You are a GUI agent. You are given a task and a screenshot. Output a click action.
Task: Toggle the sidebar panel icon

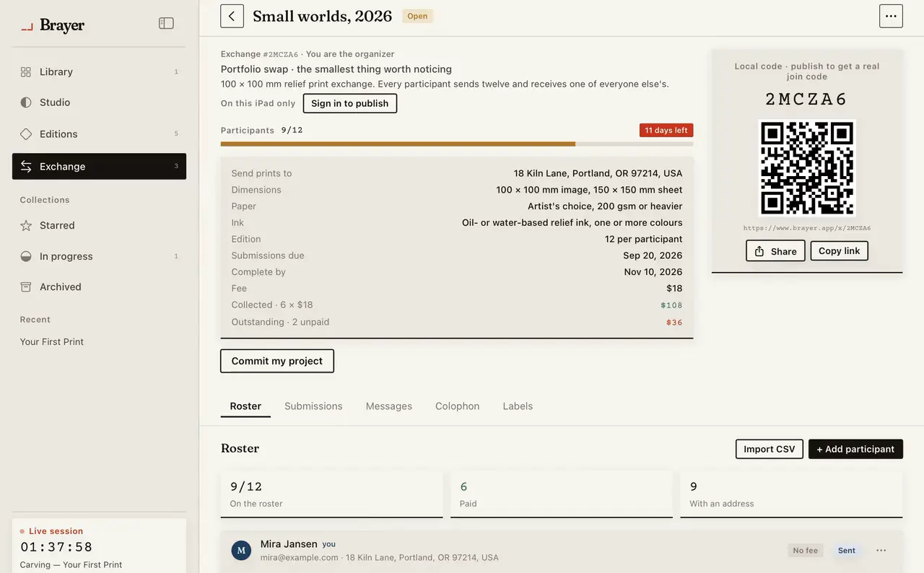(166, 23)
